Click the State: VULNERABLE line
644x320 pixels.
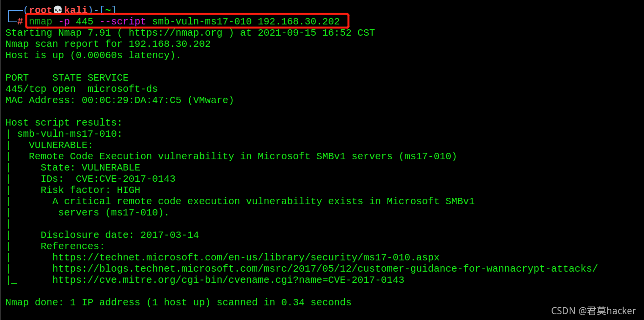90,168
